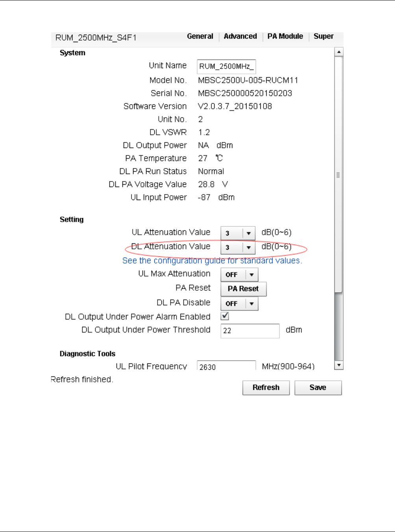Viewport: 395px width, 532px height.
Task: Open DL Attenuation Value dropdown
Action: [x=238, y=248]
